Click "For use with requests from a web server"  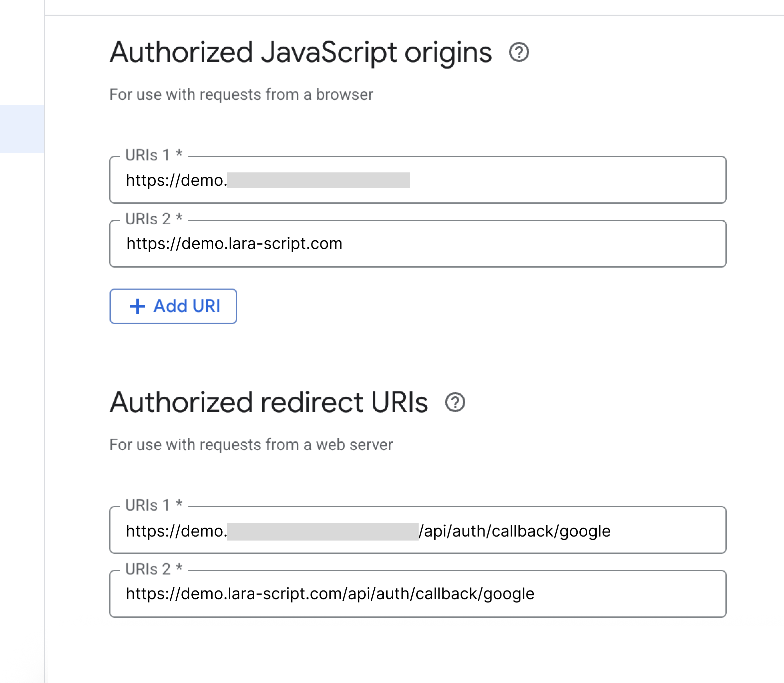[251, 445]
